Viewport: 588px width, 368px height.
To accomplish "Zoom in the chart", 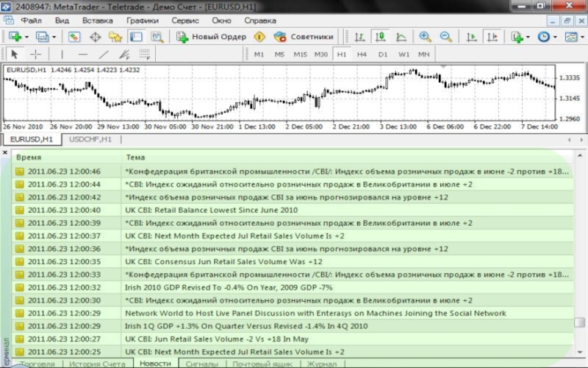I will pos(425,37).
